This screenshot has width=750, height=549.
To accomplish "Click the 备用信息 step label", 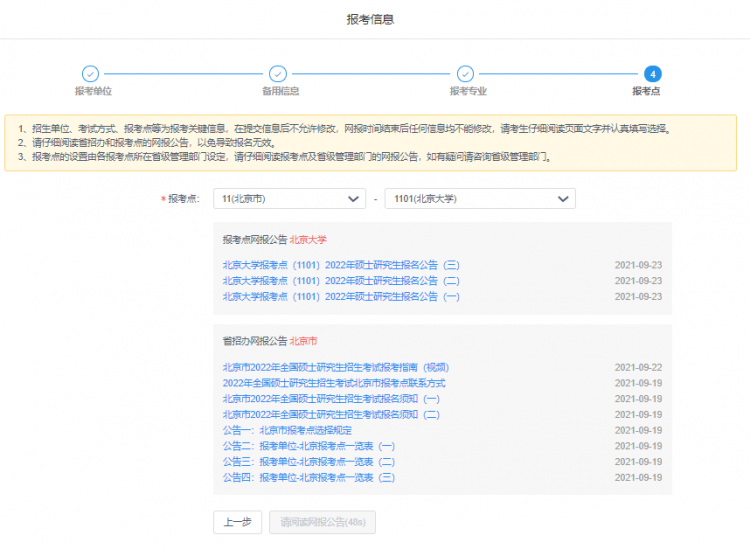I will [x=281, y=91].
